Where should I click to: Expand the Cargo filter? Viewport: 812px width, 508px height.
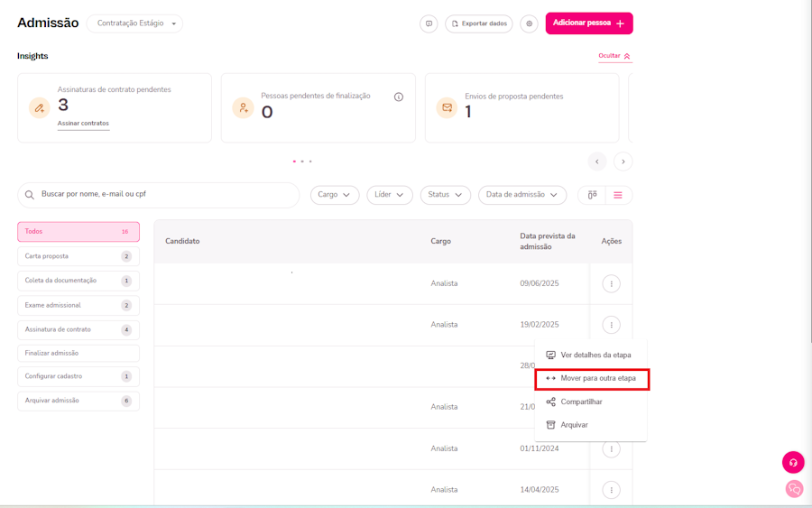tap(335, 195)
